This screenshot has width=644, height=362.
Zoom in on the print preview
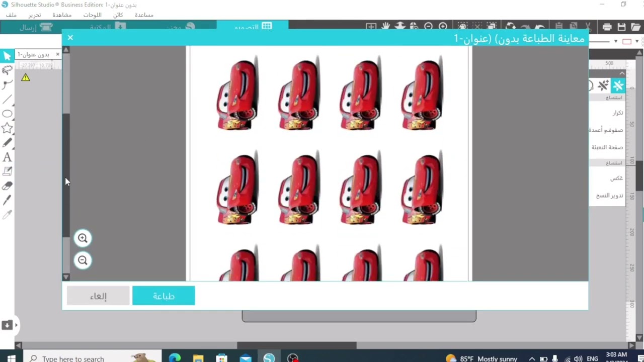coord(83,238)
